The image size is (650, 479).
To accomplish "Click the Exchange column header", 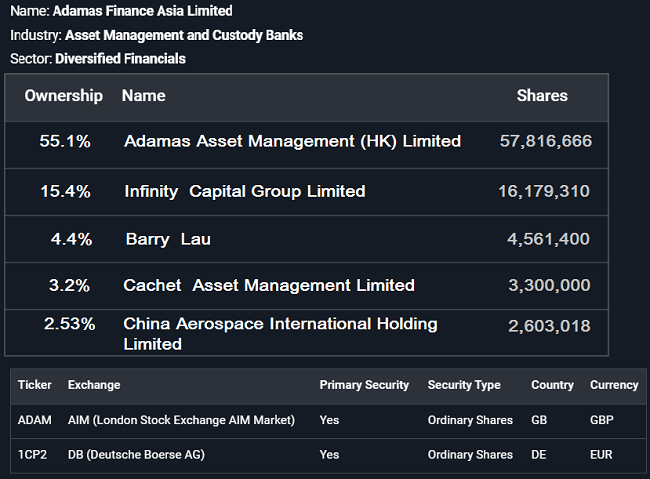I will coord(94,385).
